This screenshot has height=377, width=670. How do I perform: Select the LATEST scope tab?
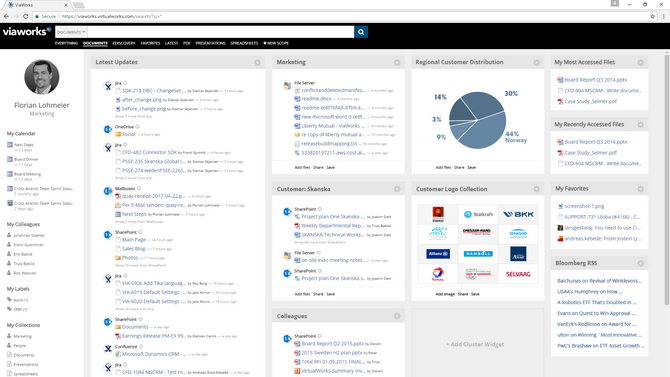click(x=171, y=43)
